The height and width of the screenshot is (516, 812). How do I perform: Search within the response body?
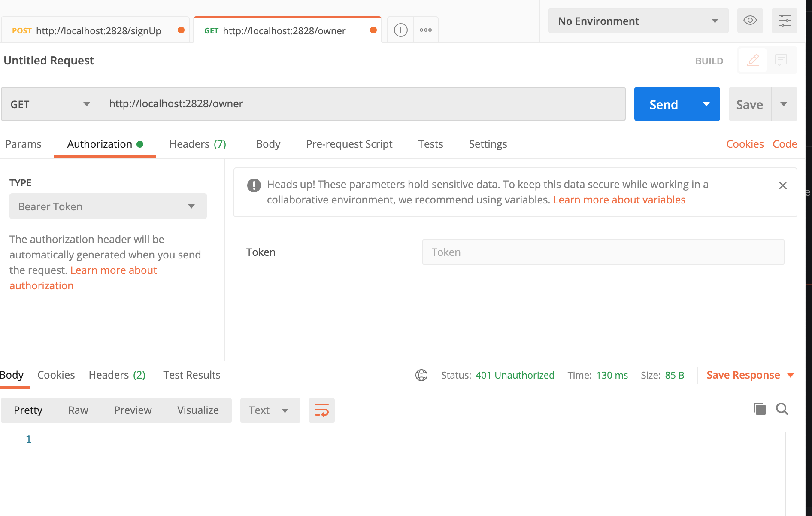coord(782,409)
